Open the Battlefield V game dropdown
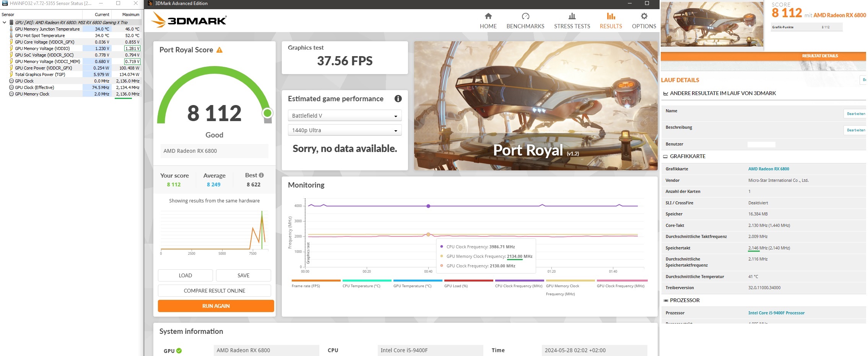 345,115
